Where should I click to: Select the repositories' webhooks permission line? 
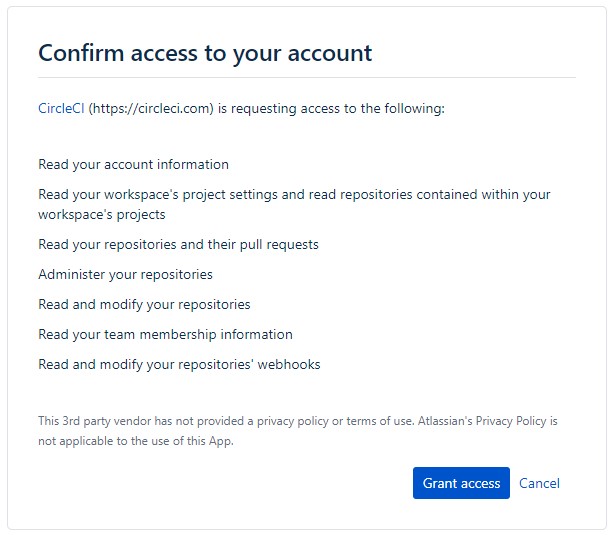(x=179, y=365)
